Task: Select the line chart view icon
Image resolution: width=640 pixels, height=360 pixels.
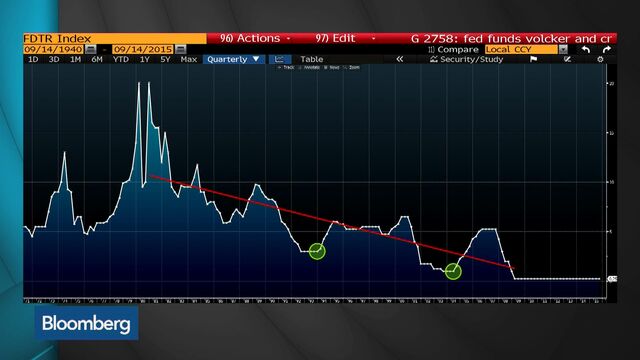Action: (x=280, y=59)
